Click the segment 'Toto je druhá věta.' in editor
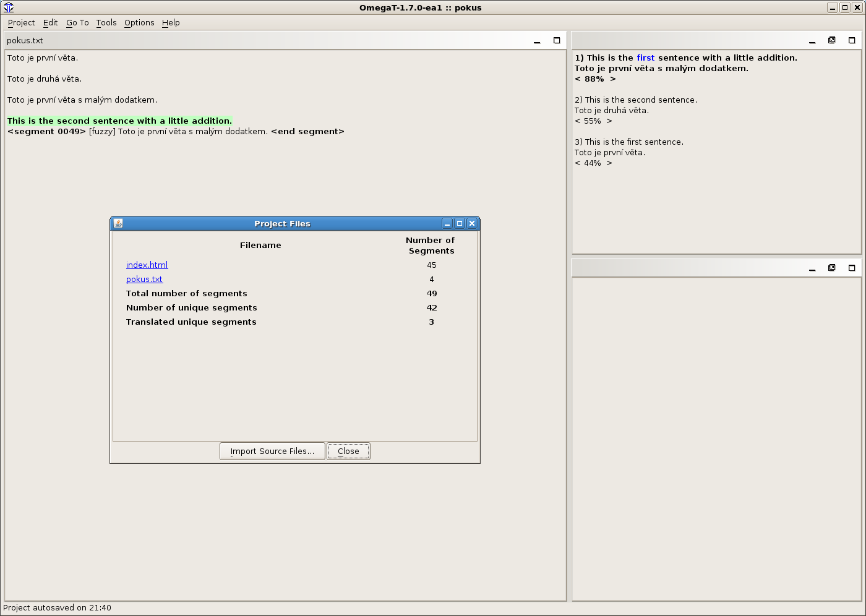The height and width of the screenshot is (616, 866). [x=45, y=79]
